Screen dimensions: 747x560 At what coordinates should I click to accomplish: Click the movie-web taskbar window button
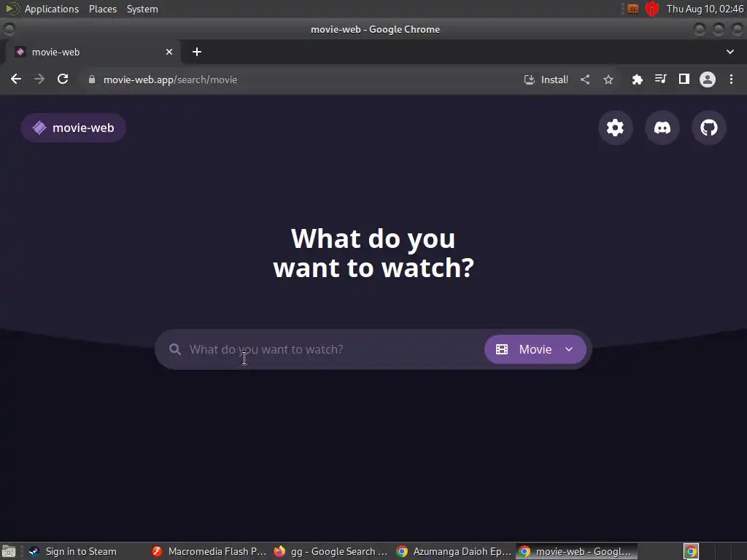click(x=576, y=551)
